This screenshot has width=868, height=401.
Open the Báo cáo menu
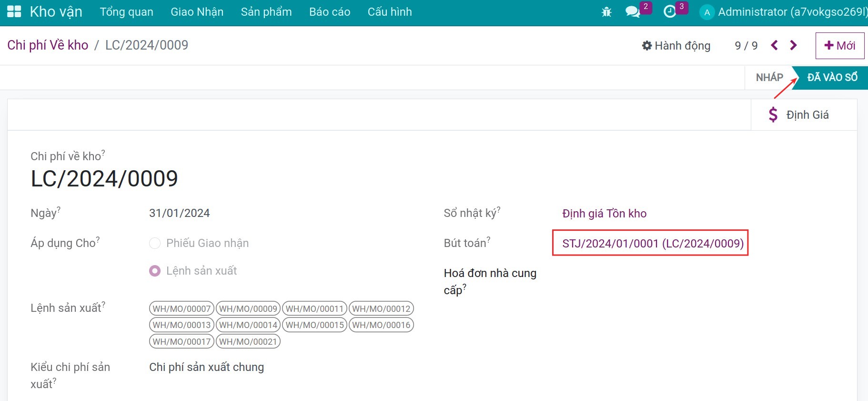(x=330, y=12)
